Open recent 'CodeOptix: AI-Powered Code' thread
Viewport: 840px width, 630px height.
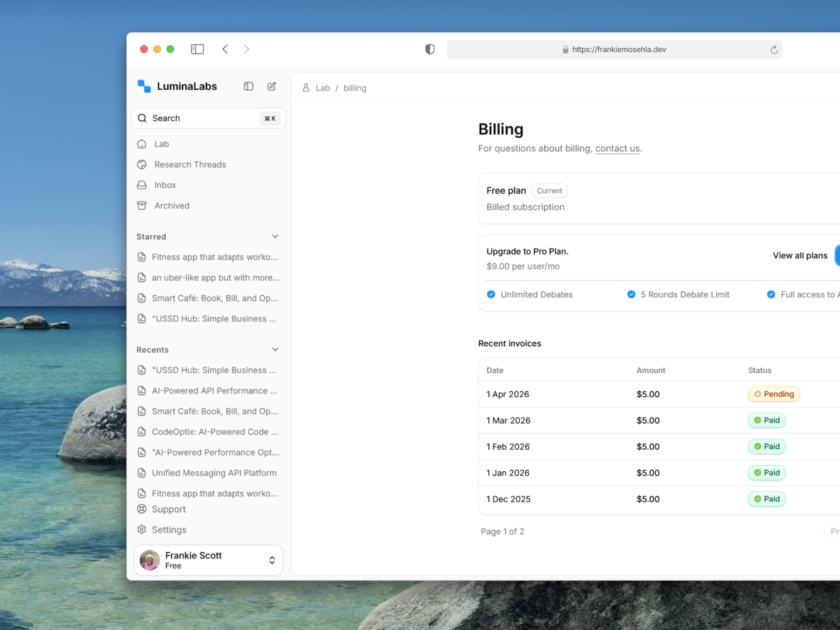(x=208, y=432)
